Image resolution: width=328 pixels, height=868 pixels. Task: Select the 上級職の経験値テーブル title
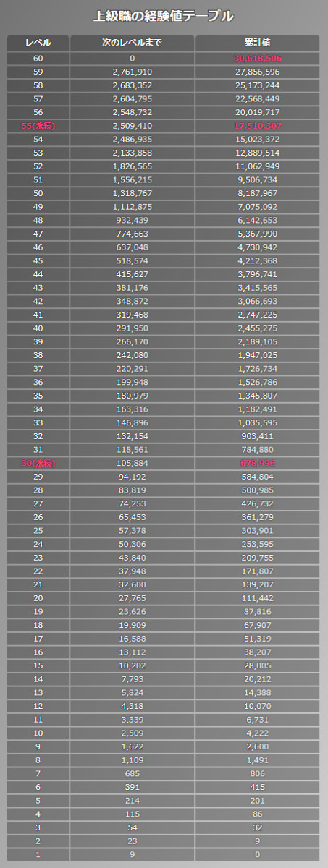[164, 15]
